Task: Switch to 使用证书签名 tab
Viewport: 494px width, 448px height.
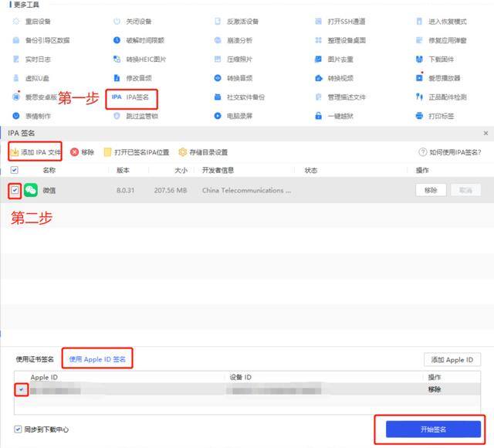Action: [x=35, y=359]
